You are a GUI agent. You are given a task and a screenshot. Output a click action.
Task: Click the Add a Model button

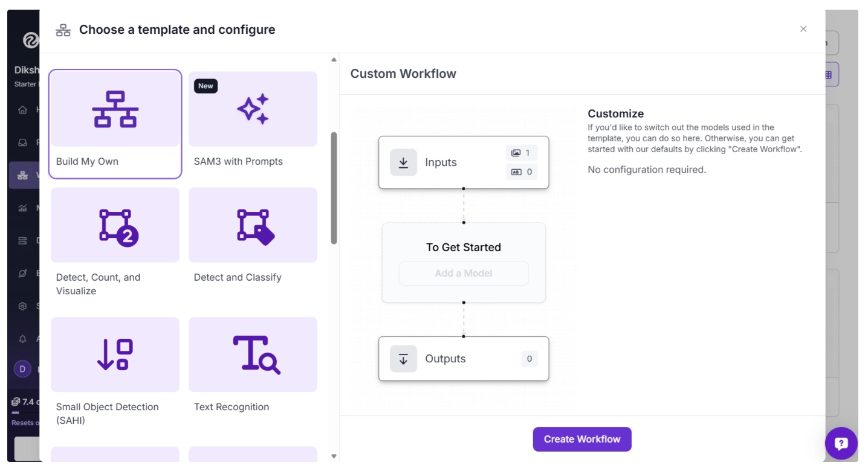pyautogui.click(x=464, y=274)
